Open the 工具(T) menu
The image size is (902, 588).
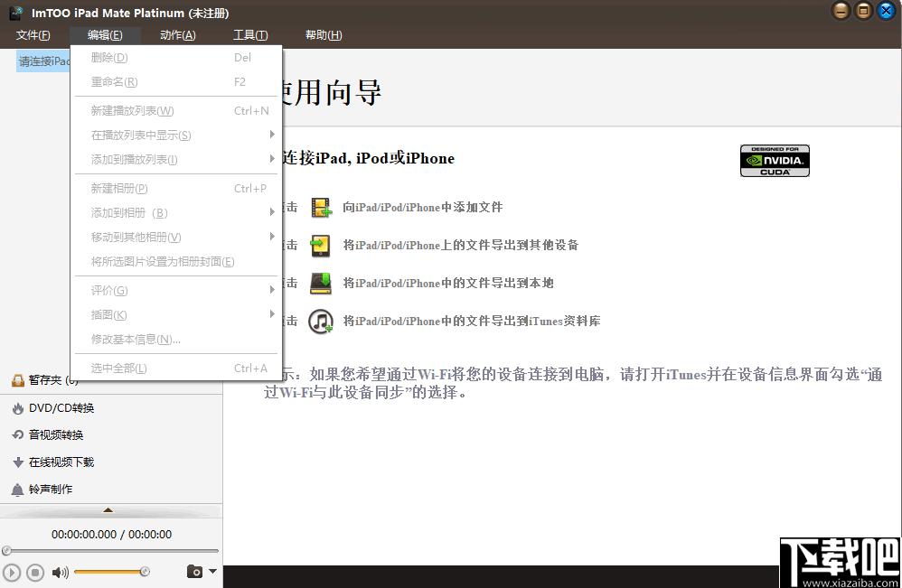pos(250,35)
